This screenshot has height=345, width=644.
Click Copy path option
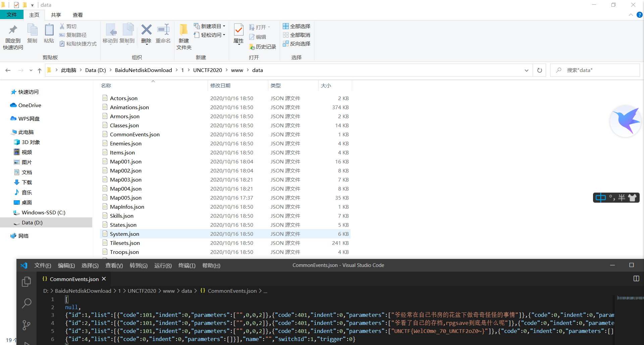pyautogui.click(x=73, y=35)
